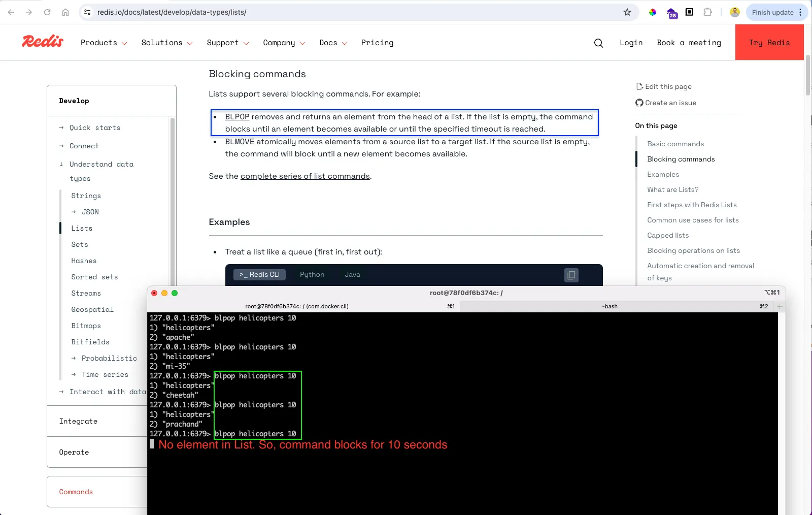Collapse Understand data types section
812x515 pixels.
96,171
